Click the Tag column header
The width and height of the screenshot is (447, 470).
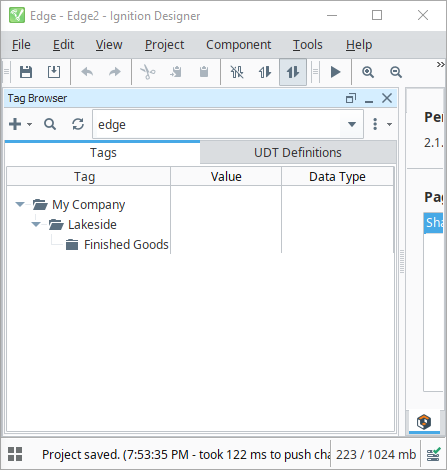coord(89,177)
